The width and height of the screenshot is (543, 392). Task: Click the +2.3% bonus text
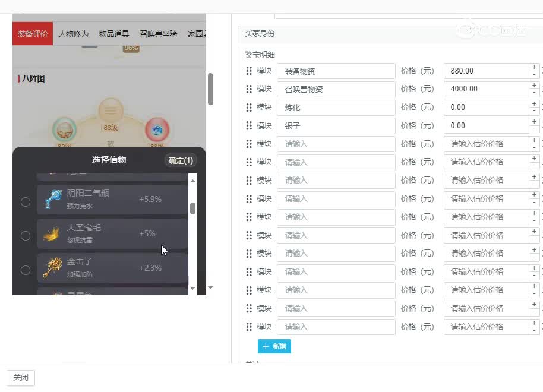(x=150, y=268)
